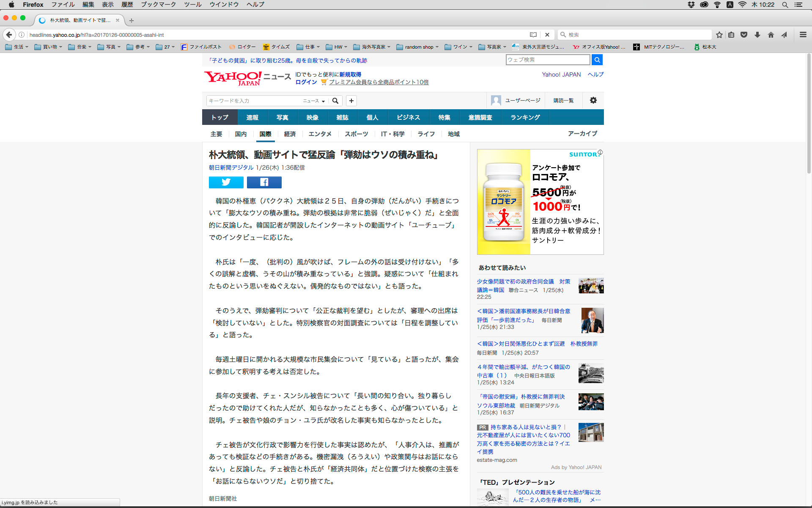
Task: Open the ブックマーク menu in menu bar
Action: coord(158,5)
